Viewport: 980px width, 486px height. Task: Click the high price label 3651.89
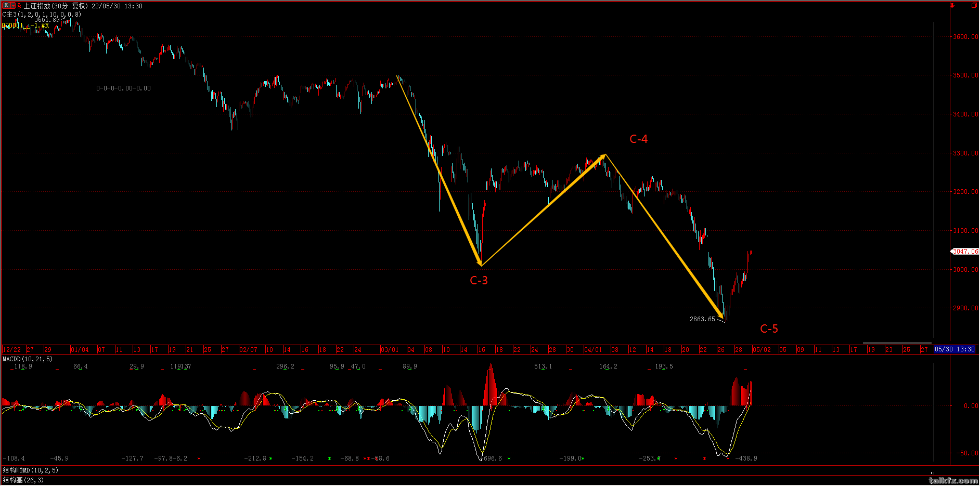pos(47,20)
